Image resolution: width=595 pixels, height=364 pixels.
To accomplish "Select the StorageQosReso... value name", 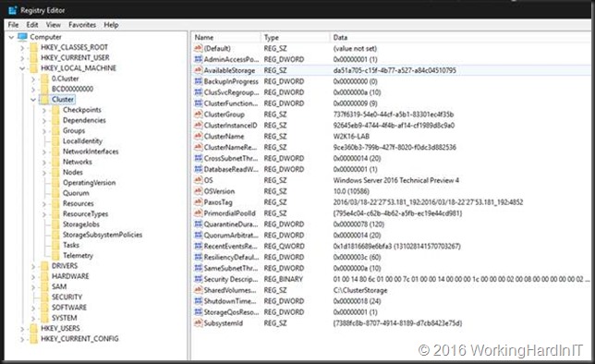I will [231, 312].
